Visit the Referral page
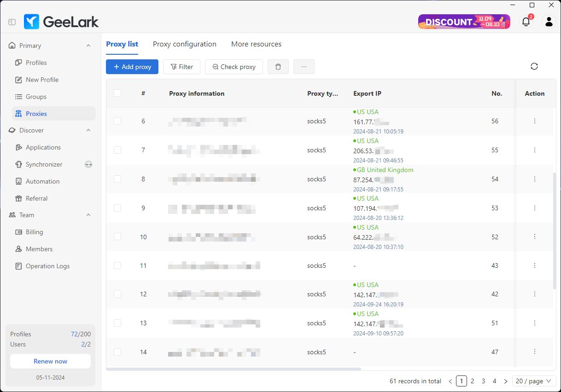Image resolution: width=561 pixels, height=392 pixels. 37,198
